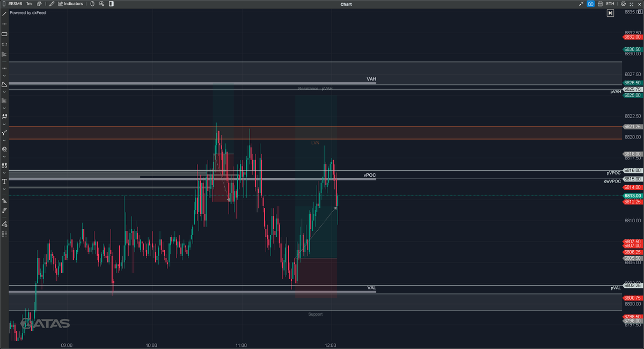644x349 pixels.
Task: Select the dashed rectangle measure tool
Action: tap(4, 44)
